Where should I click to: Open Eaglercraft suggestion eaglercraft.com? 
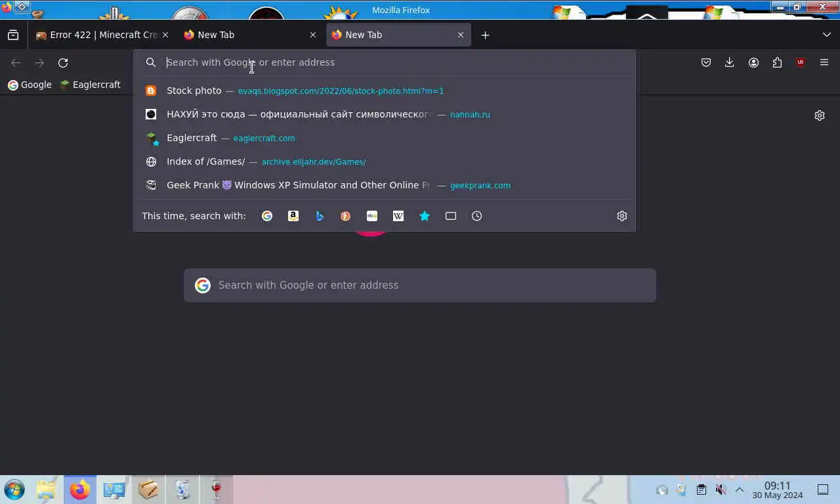click(385, 138)
